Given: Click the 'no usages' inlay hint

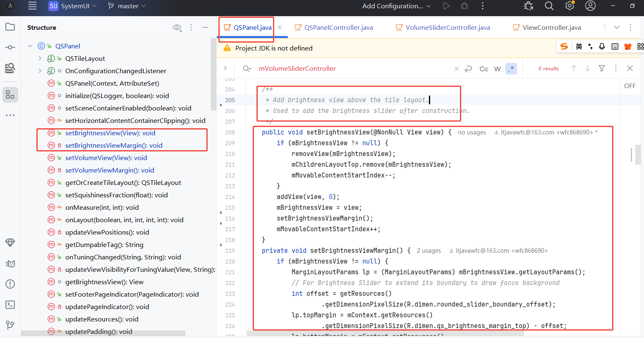Looking at the screenshot, I should tap(472, 132).
